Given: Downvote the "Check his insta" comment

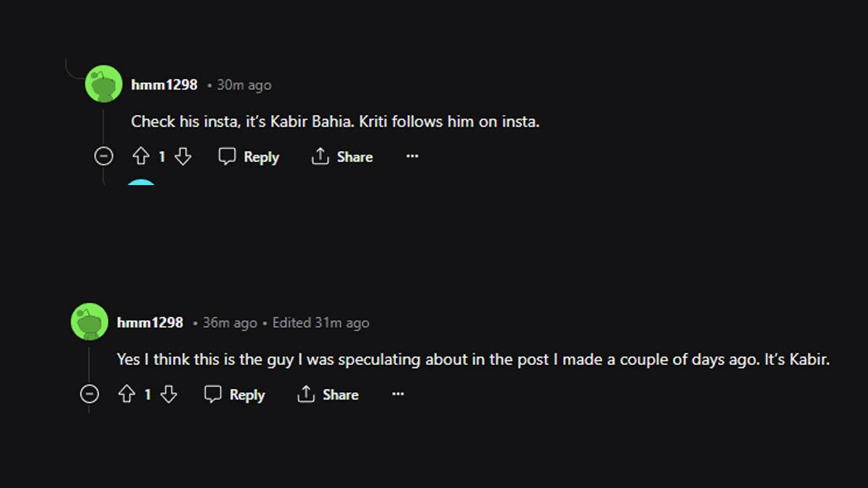Looking at the screenshot, I should click(183, 157).
